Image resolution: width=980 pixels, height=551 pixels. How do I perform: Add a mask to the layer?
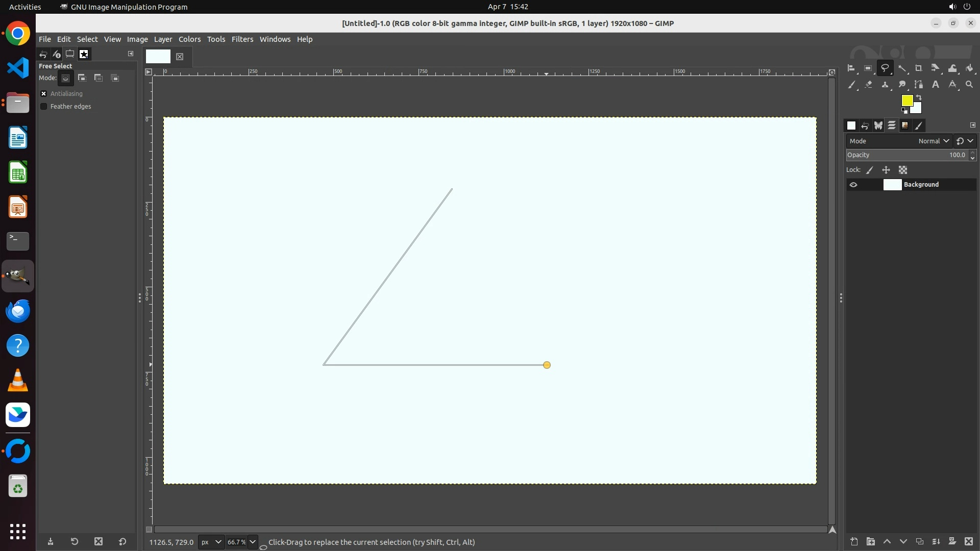point(952,542)
